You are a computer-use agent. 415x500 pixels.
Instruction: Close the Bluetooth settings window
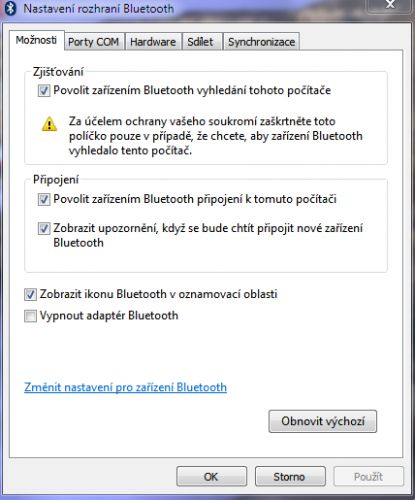click(x=389, y=5)
